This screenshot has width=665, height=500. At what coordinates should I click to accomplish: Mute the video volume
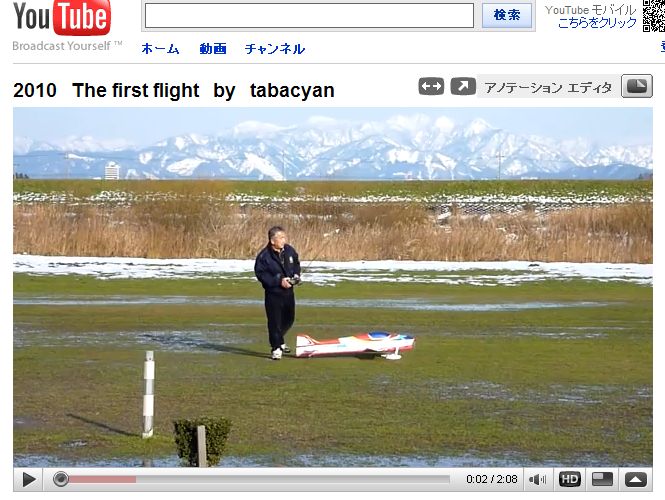[x=537, y=480]
